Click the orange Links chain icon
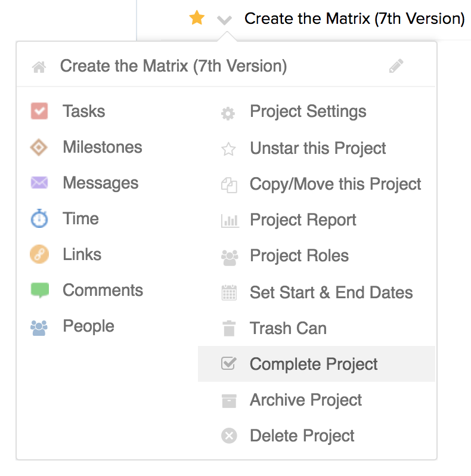The image size is (471, 476). [x=39, y=255]
